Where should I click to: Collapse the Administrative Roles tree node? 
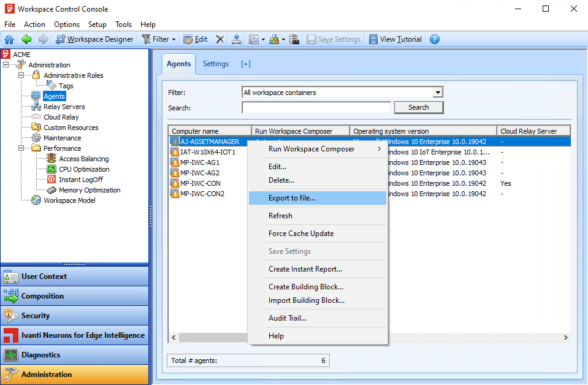[x=21, y=75]
